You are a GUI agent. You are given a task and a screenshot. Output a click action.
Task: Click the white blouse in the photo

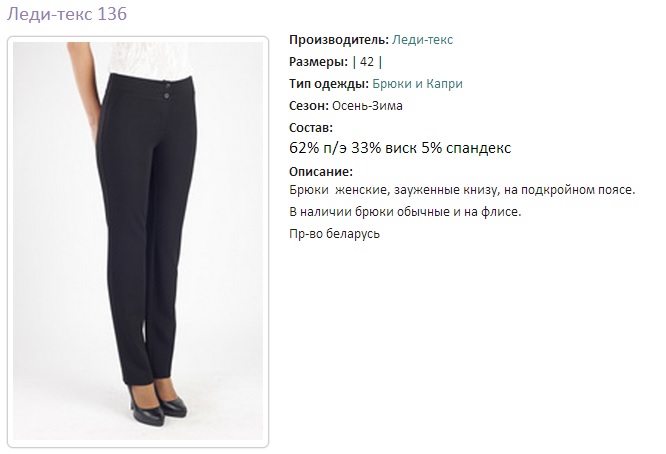coord(149,59)
